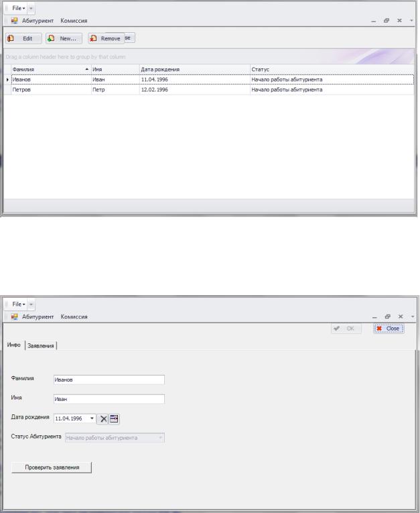Screen dimensions: 420x513
Task: Click the group-by panel hint text
Action: [66, 57]
